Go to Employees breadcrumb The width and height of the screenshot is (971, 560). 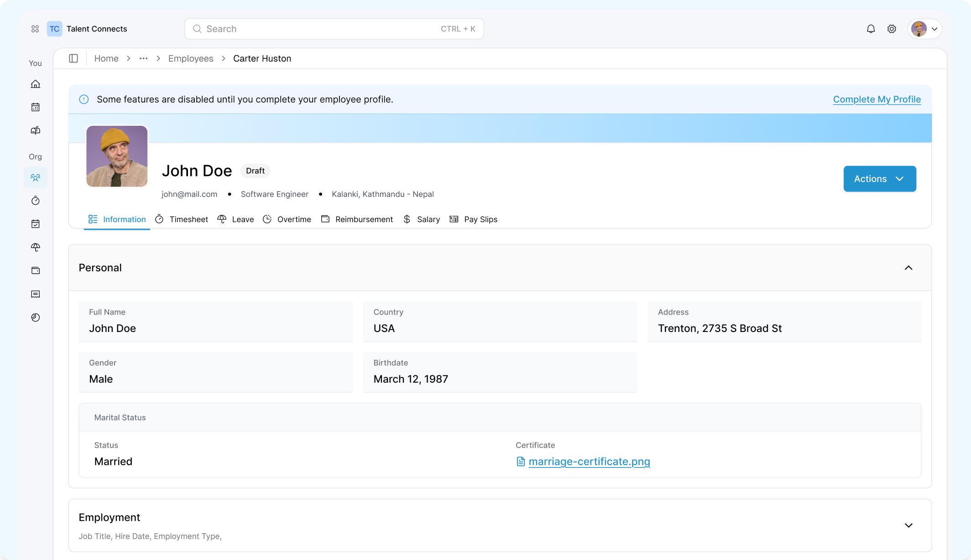[191, 58]
